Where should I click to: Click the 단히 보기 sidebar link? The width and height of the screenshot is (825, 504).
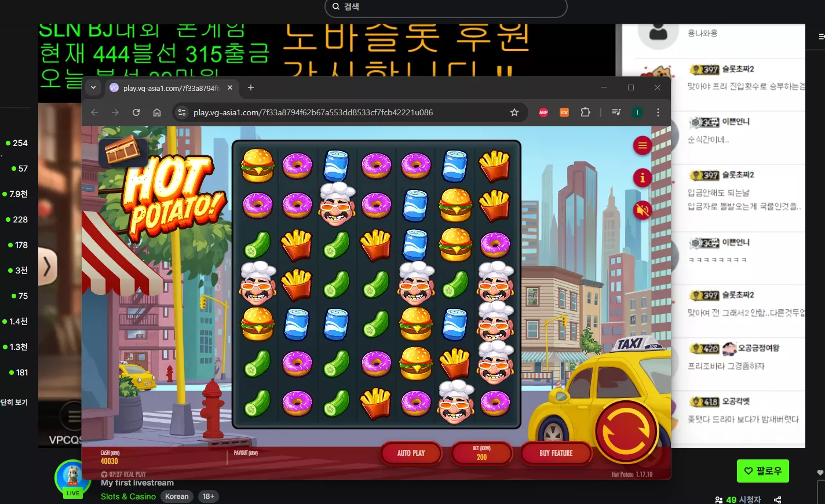pos(14,402)
